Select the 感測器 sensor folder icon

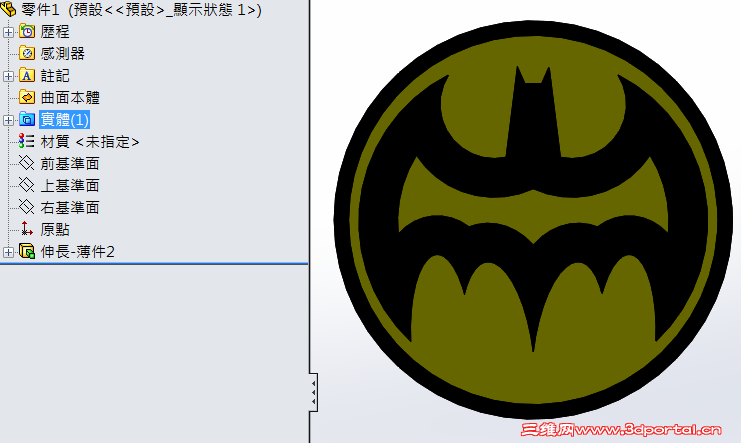[27, 53]
